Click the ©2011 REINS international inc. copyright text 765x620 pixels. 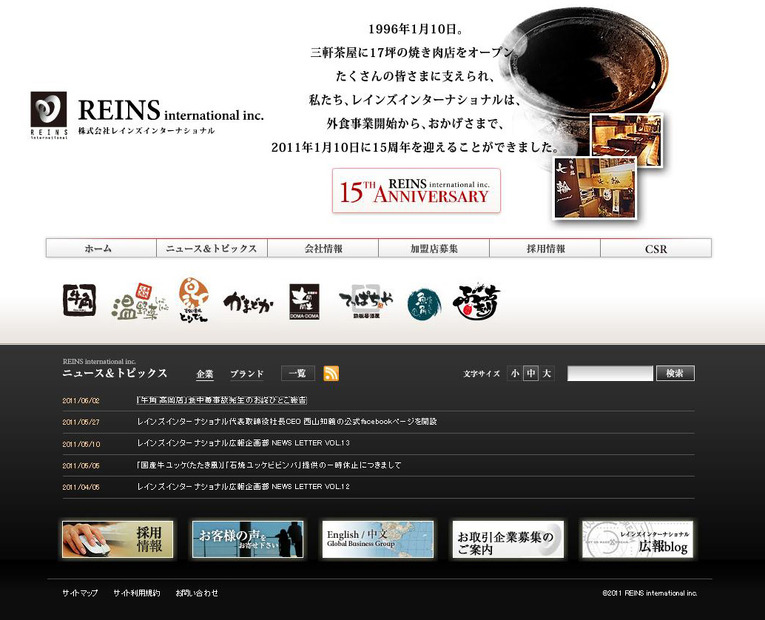click(649, 593)
